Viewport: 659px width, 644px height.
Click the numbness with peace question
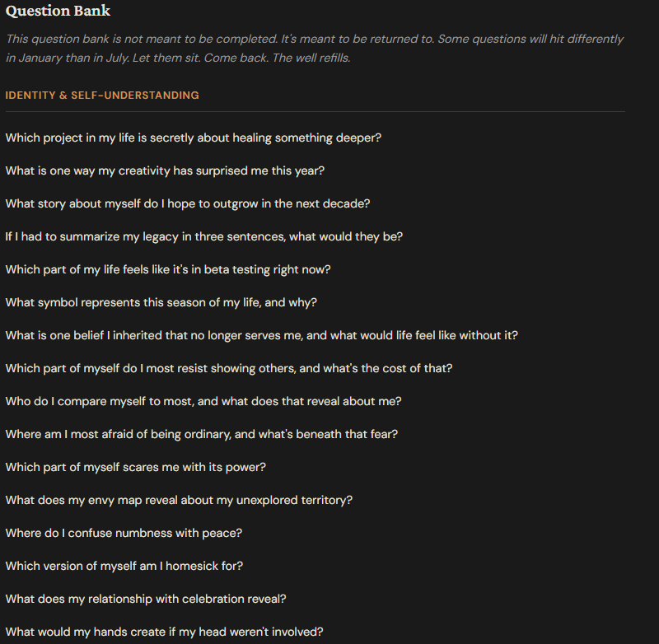coord(124,533)
